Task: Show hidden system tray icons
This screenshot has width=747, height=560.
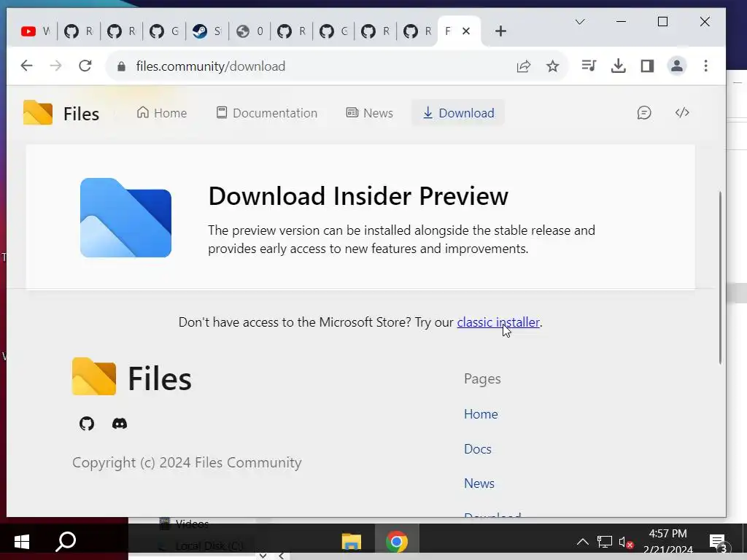Action: point(582,542)
